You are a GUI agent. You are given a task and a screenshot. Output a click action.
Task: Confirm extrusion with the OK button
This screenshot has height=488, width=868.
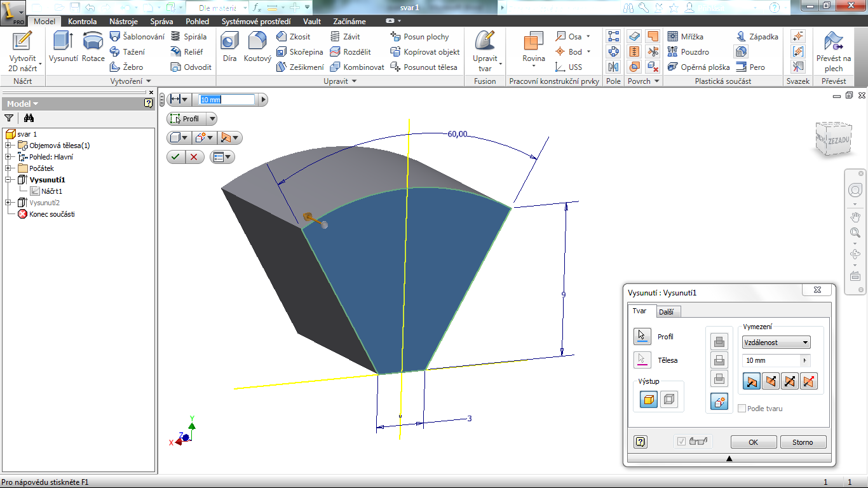[753, 442]
